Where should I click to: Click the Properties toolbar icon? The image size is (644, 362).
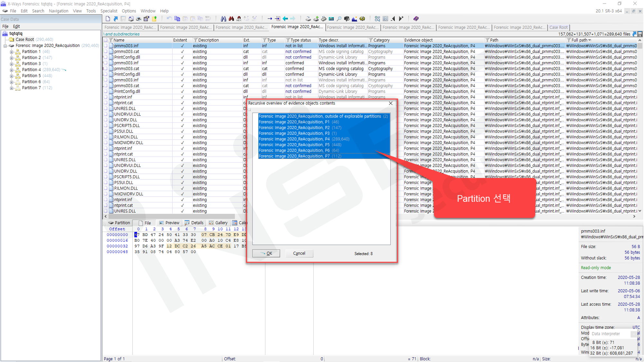coord(147,19)
